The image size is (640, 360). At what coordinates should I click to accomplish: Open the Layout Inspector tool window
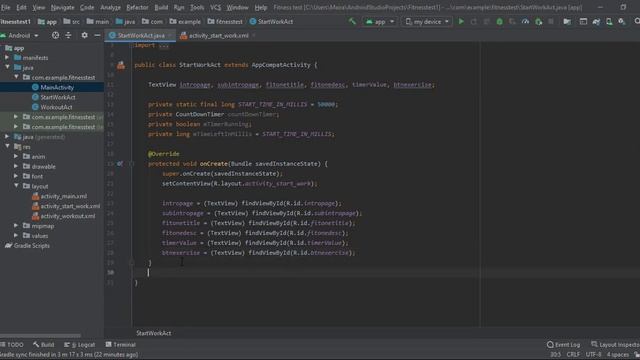pos(615,344)
